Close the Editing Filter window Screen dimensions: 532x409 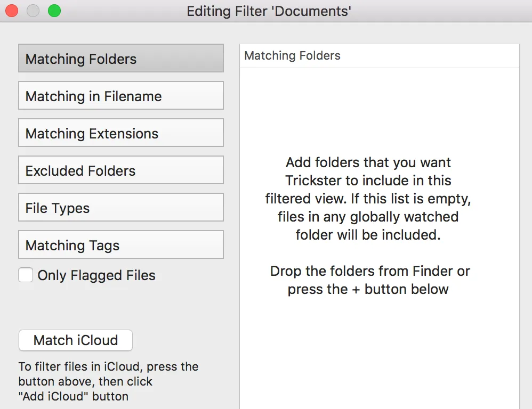click(x=12, y=11)
